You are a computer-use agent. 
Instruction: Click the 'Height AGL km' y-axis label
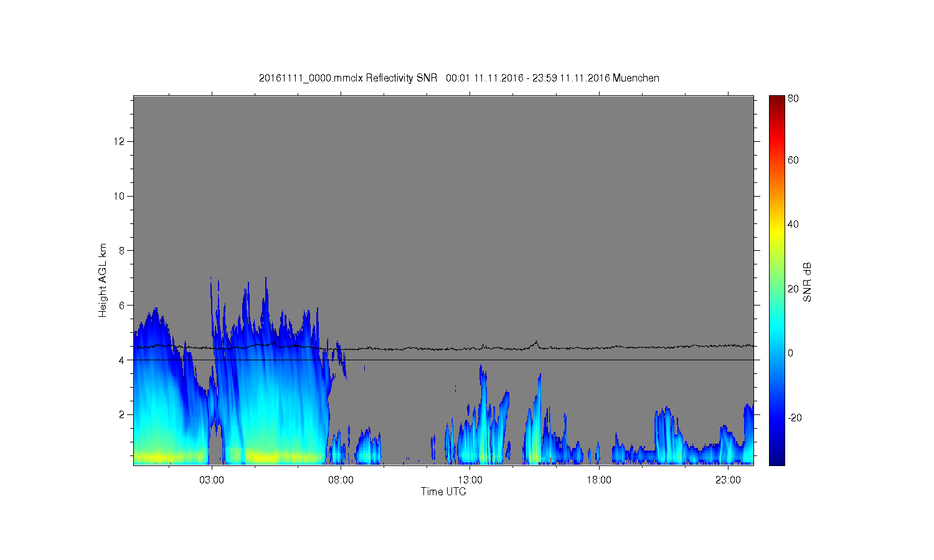[103, 280]
